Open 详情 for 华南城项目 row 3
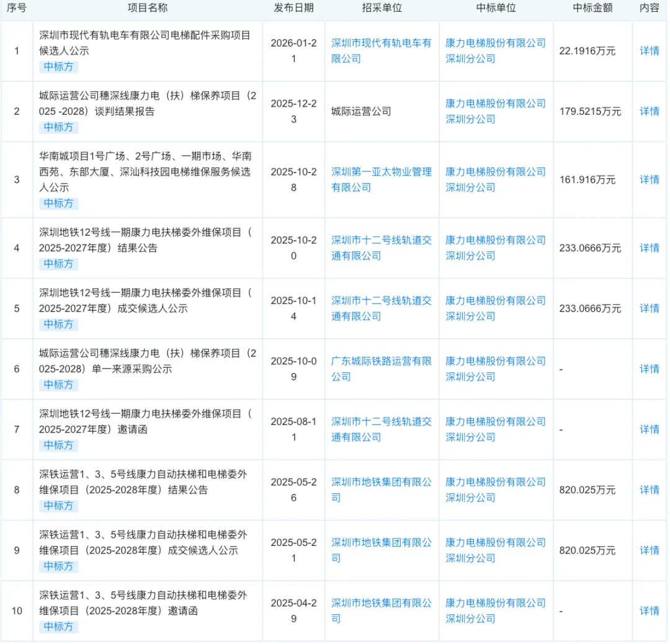Screen dimensions: 670x644 pos(649,180)
